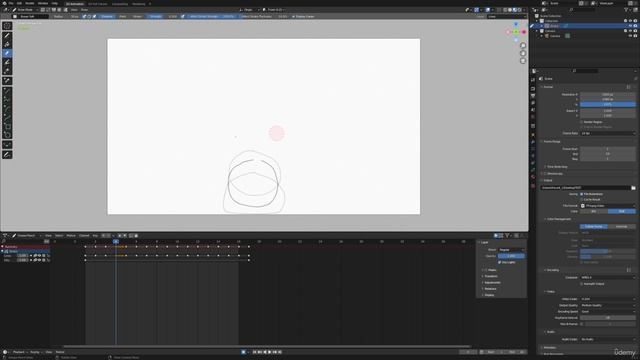Select the Eyedropper tool
This screenshot has width=640, height=360.
[x=7, y=81]
